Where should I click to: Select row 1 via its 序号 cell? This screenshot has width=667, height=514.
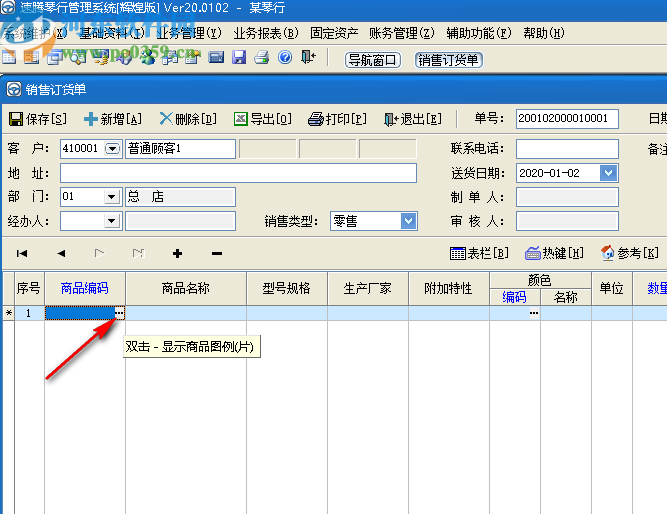pyautogui.click(x=29, y=313)
